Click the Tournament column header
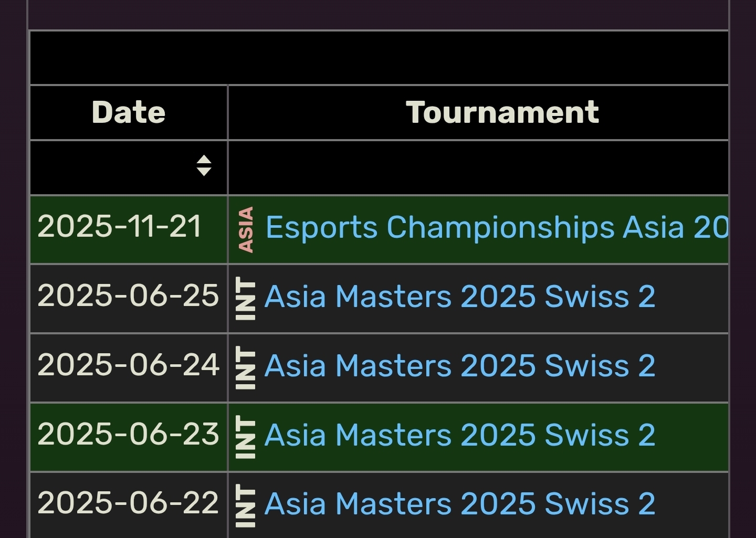Image resolution: width=756 pixels, height=538 pixels. pos(502,112)
